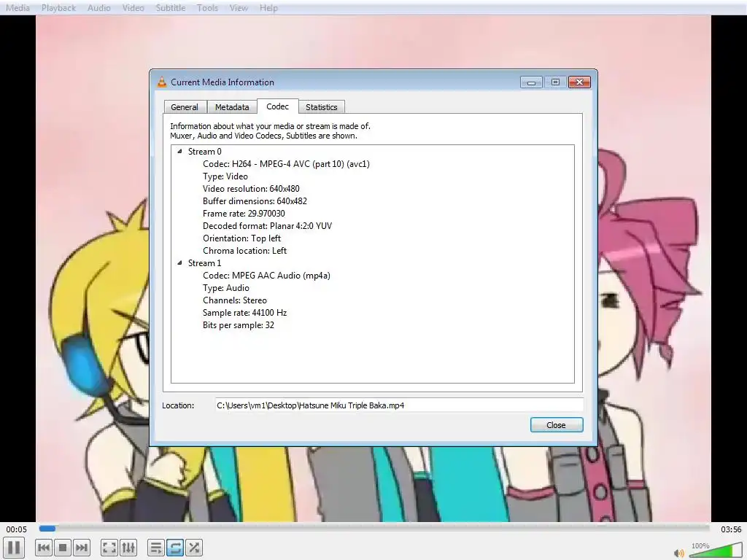Image resolution: width=747 pixels, height=560 pixels.
Task: Click the total duration 03:56 label
Action: 731,529
